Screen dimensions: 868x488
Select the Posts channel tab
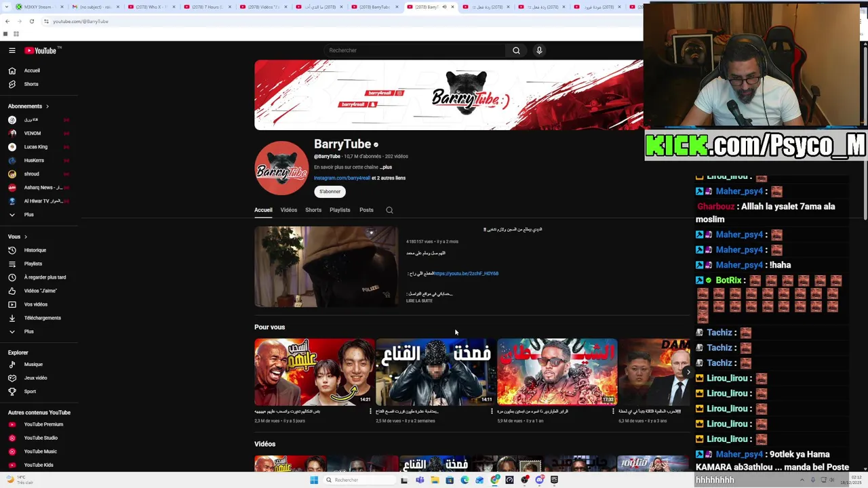pos(366,210)
